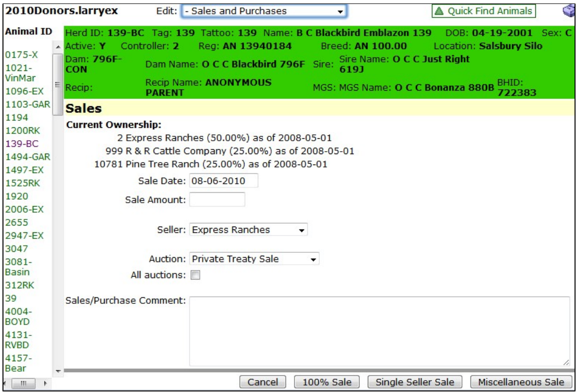Click into the Sale Amount field

[217, 200]
